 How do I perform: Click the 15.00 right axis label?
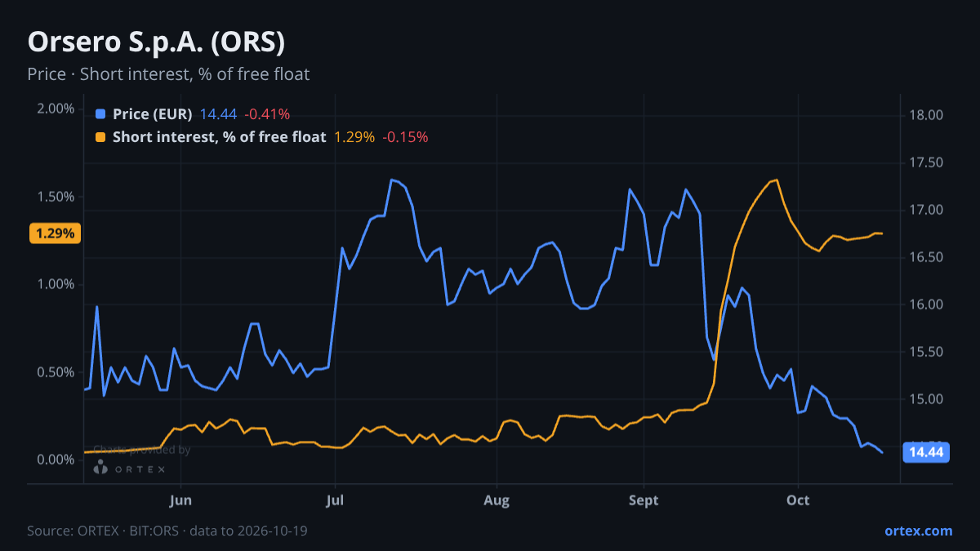click(927, 399)
